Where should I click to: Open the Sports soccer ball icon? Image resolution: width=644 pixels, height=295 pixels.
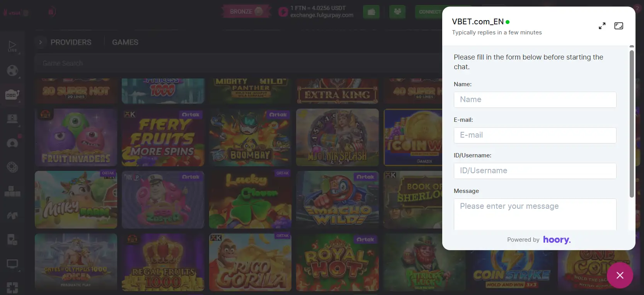pos(12,71)
